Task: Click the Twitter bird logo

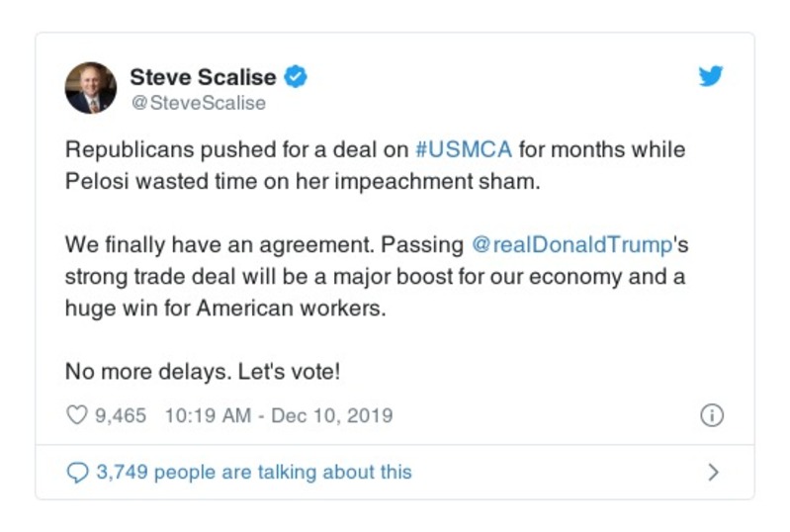Action: 711,77
